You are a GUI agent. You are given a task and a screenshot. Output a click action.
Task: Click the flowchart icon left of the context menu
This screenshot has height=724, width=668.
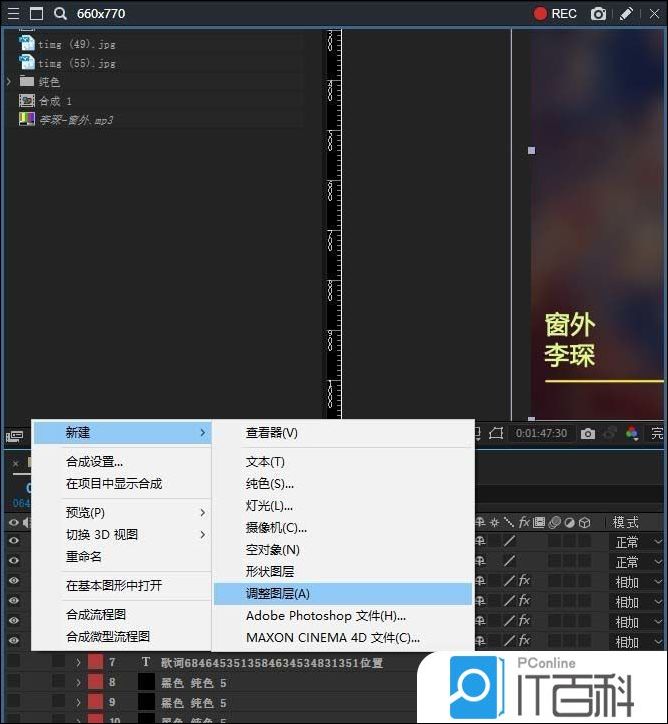pos(15,436)
